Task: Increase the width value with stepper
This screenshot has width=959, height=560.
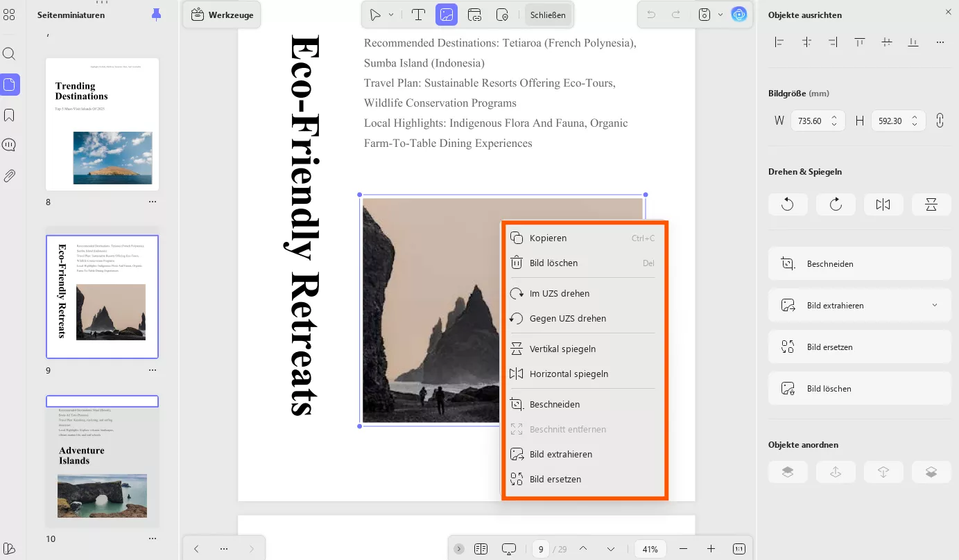Action: click(x=834, y=116)
